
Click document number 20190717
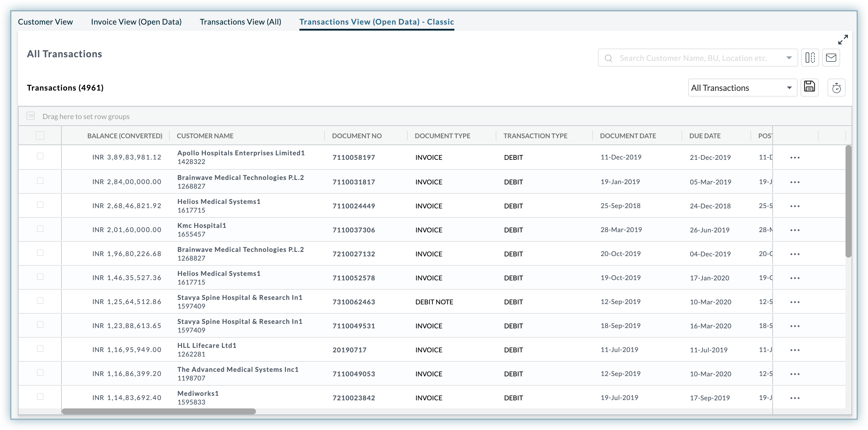(349, 350)
